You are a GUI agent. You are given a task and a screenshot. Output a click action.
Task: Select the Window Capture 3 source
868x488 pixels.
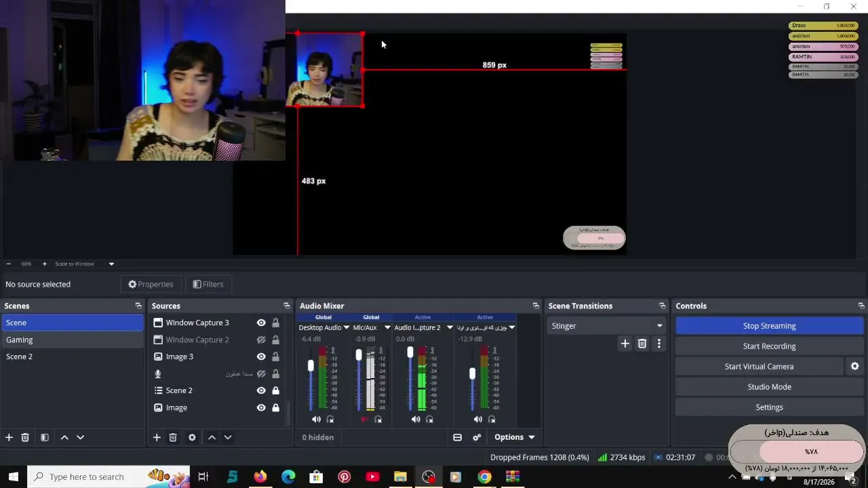(x=197, y=323)
